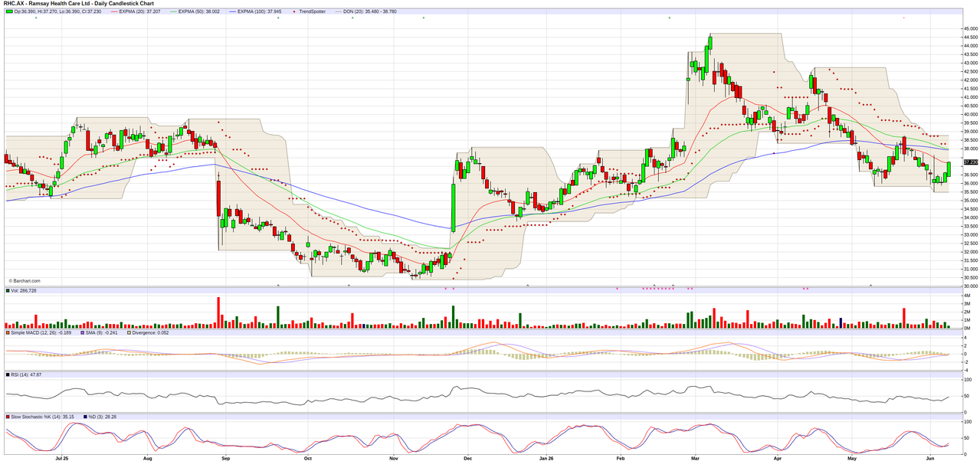Click the 'May' date axis label
980x471 pixels.
point(851,459)
